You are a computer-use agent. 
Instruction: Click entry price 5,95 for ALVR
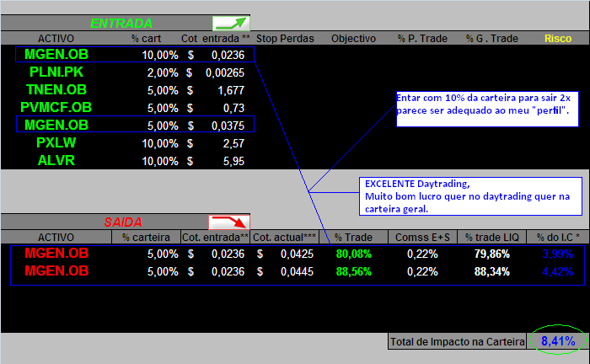tap(233, 161)
